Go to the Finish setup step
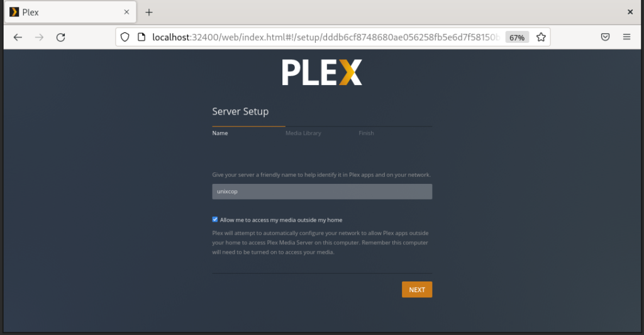The height and width of the screenshot is (335, 644). click(366, 133)
